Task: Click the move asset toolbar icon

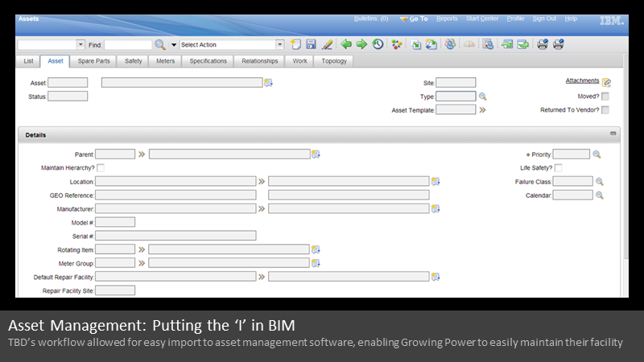Action: [x=415, y=44]
